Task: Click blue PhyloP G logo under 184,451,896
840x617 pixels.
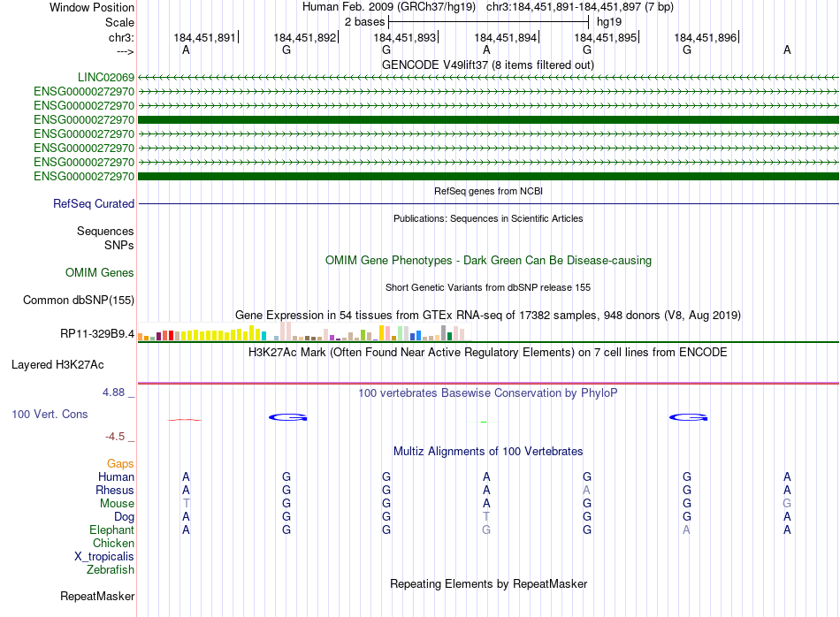Action: click(689, 417)
